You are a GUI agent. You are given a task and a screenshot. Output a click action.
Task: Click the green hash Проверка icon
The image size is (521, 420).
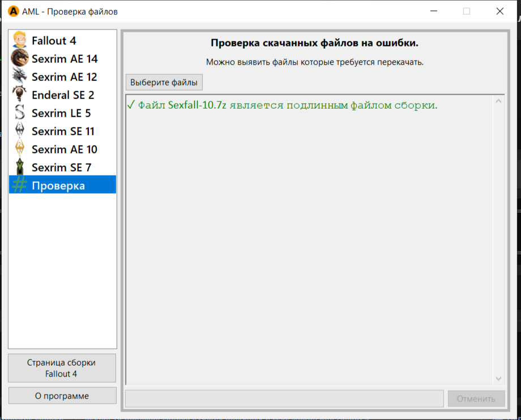tap(19, 186)
